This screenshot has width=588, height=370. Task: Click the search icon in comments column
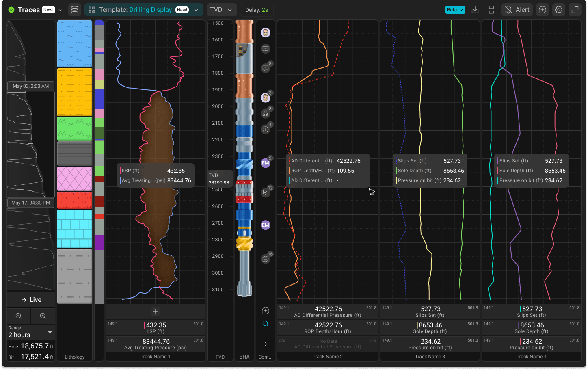(266, 324)
